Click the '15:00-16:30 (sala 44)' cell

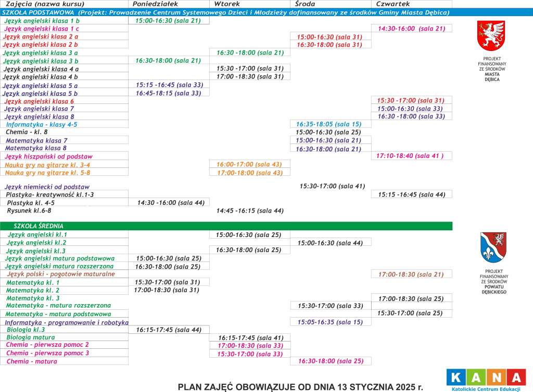pos(330,243)
